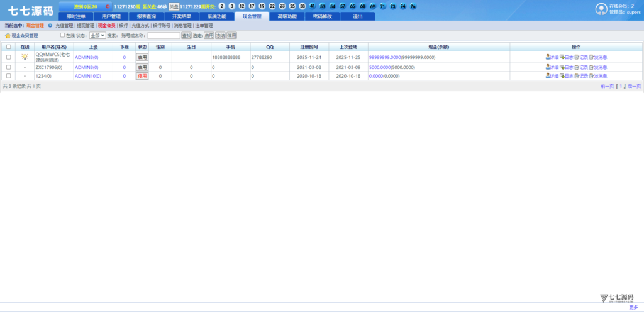
Task: Click the 现金会员管理 home icon
Action: (8, 36)
